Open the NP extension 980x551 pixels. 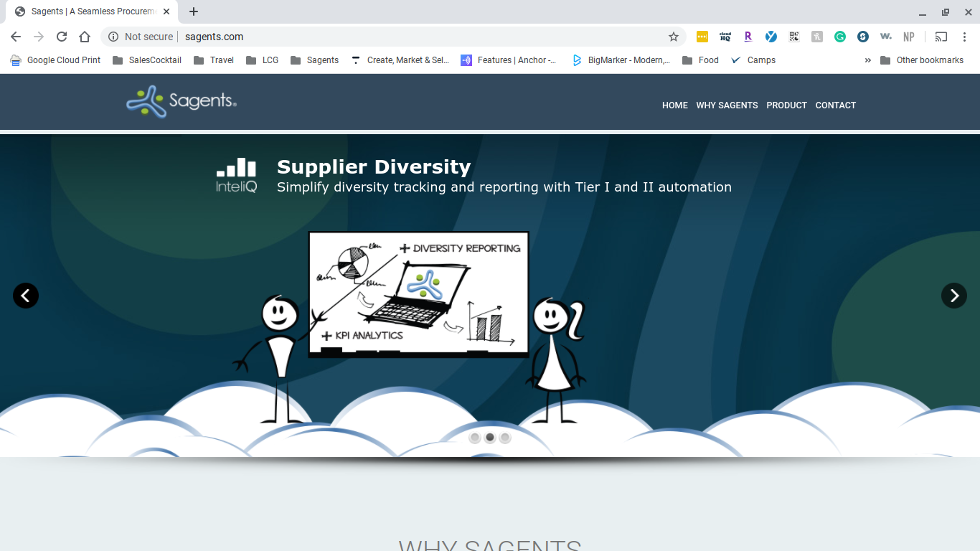pyautogui.click(x=909, y=37)
